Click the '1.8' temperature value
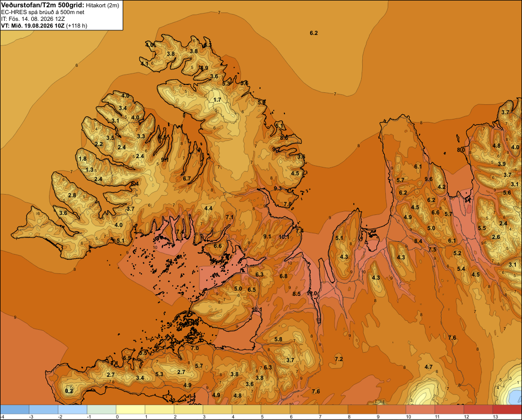 (x=82, y=159)
